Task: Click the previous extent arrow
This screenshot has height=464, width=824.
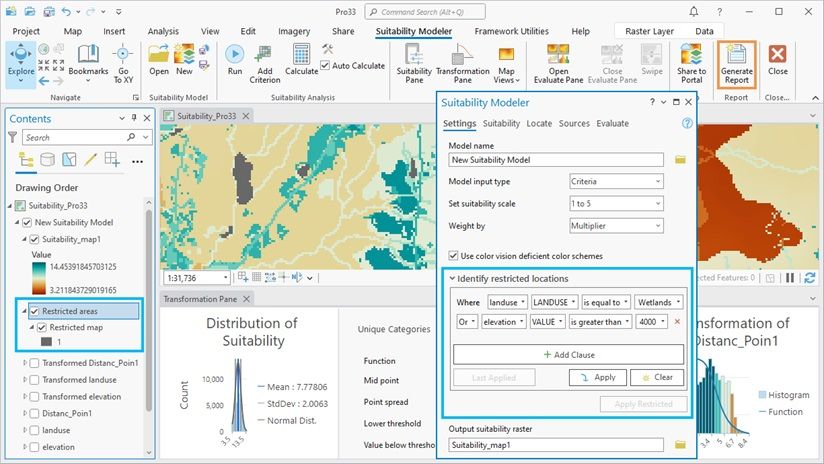Action: pos(44,81)
